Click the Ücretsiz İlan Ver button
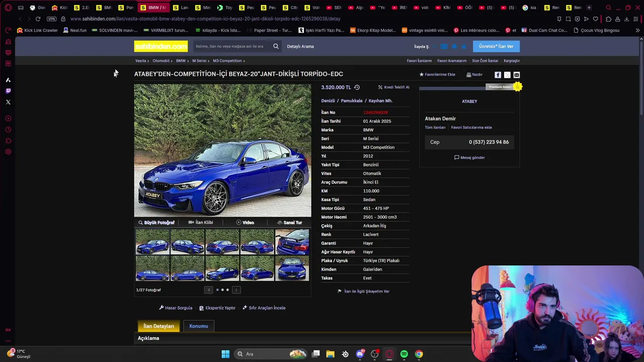 (x=496, y=46)
